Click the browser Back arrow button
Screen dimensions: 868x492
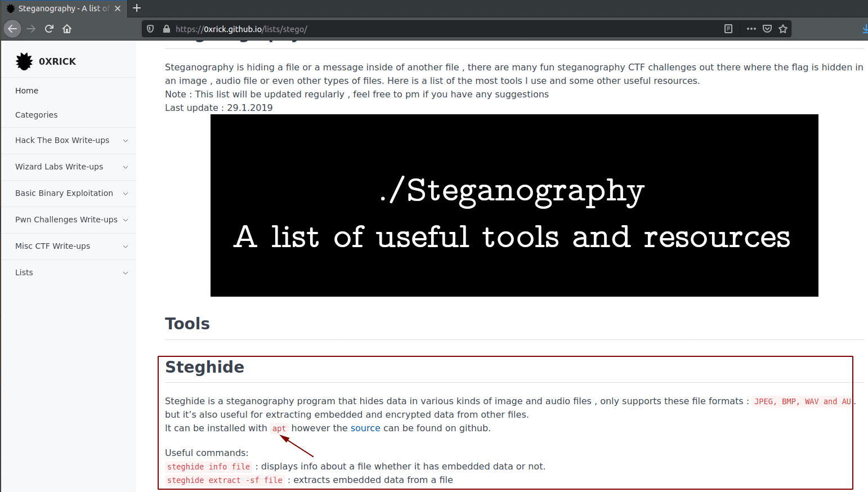coord(12,29)
